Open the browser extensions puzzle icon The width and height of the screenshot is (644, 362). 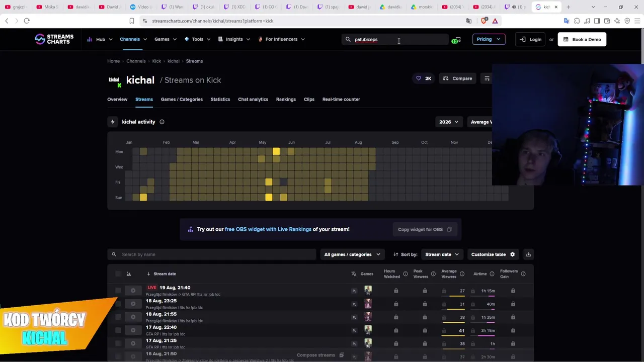pyautogui.click(x=577, y=21)
